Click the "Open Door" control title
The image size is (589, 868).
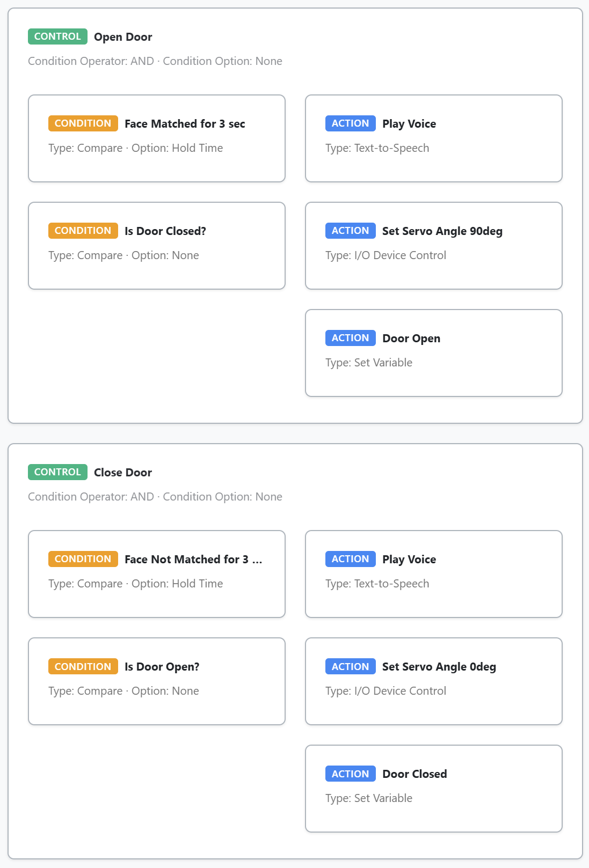123,37
